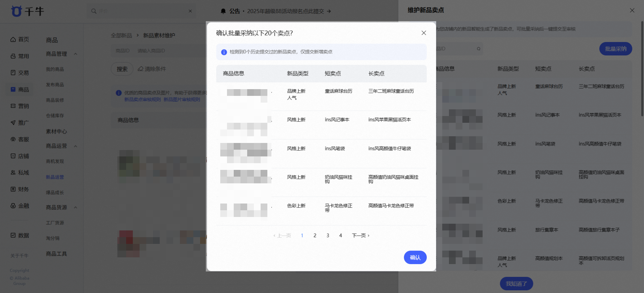The image size is (644, 293).
Task: Click 高颜值奶油风猫咪桌面挂钩 cell in dialog
Action: coord(393,179)
